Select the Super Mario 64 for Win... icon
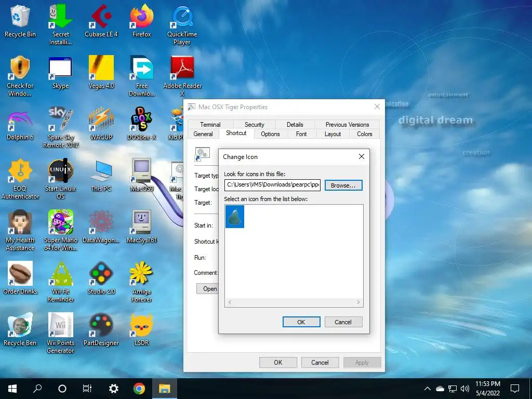This screenshot has height=399, width=532. tap(61, 231)
